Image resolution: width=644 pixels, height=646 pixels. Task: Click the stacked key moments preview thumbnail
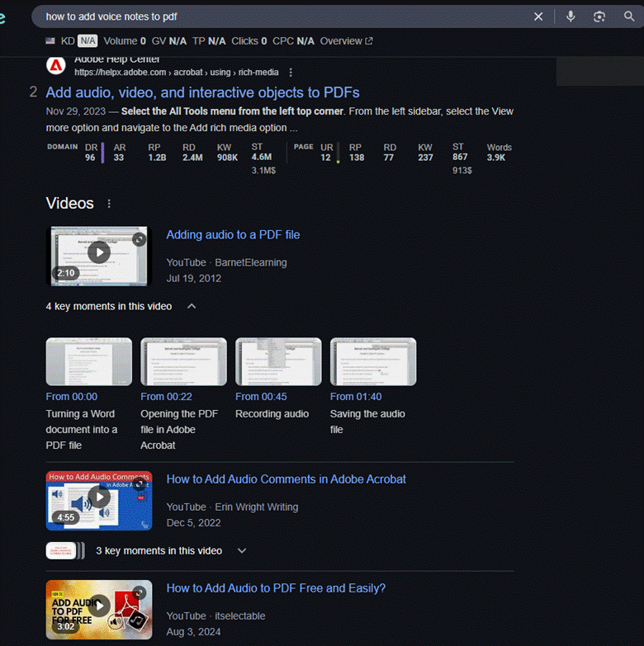point(65,551)
